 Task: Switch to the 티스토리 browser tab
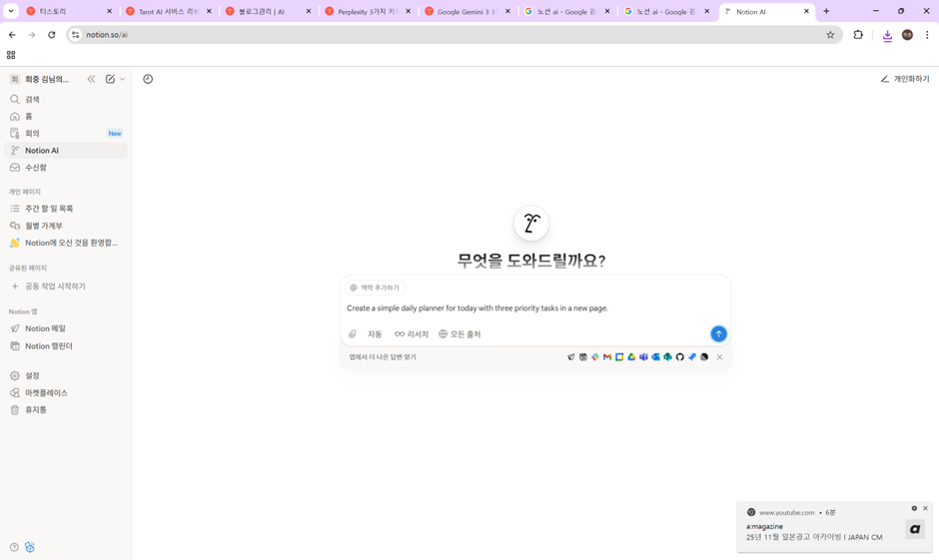coord(70,11)
